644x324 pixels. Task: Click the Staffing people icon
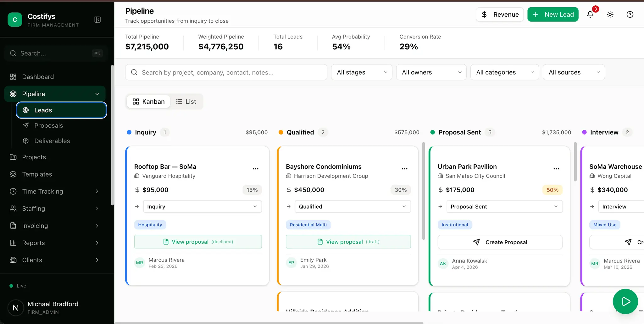click(13, 208)
